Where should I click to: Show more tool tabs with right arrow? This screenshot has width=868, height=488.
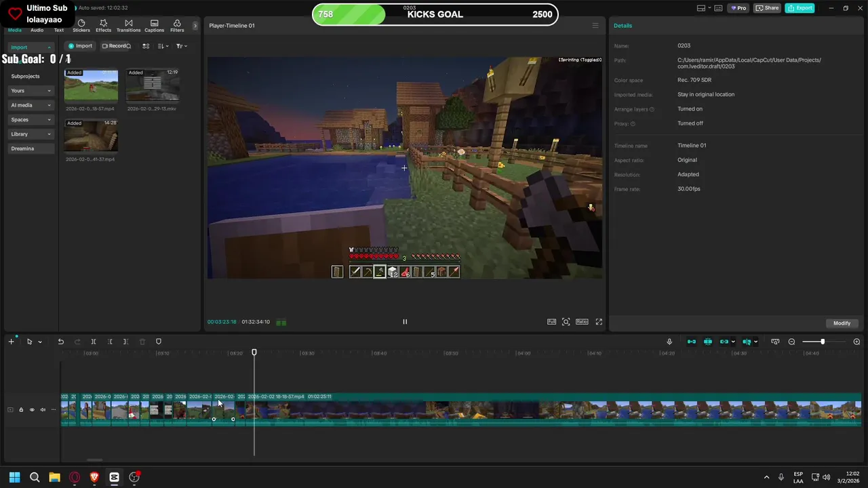195,26
